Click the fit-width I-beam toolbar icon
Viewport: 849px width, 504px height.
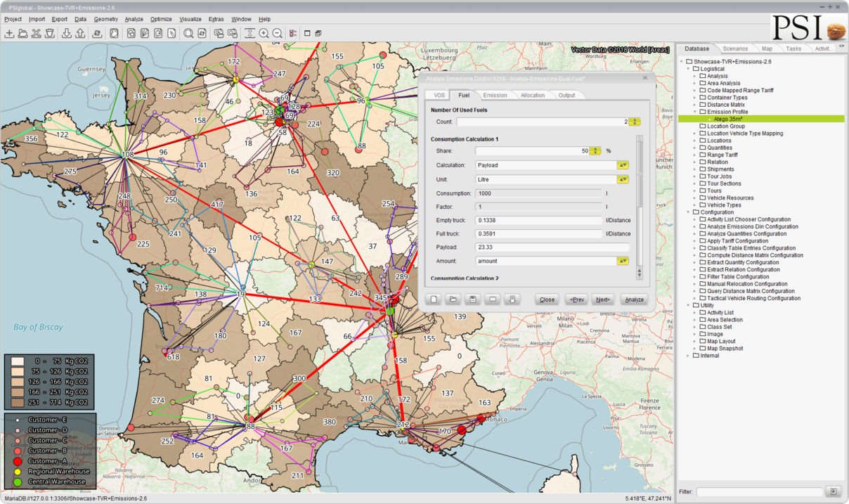click(x=249, y=33)
